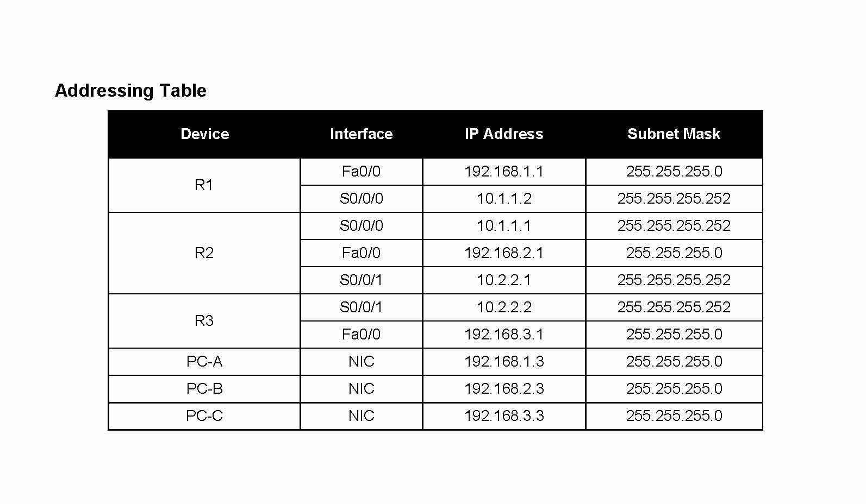Click IP address 10.2.2.1
Screen dimensions: 866x504
click(504, 280)
